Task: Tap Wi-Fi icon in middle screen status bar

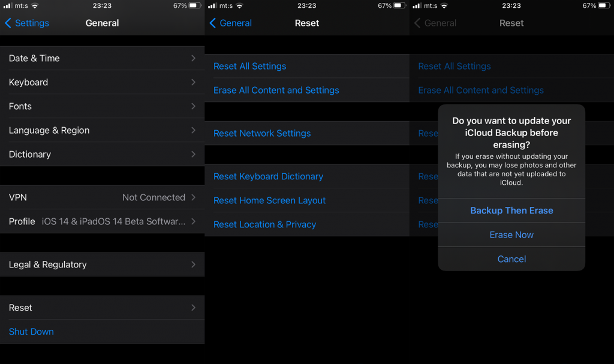Action: coord(240,5)
